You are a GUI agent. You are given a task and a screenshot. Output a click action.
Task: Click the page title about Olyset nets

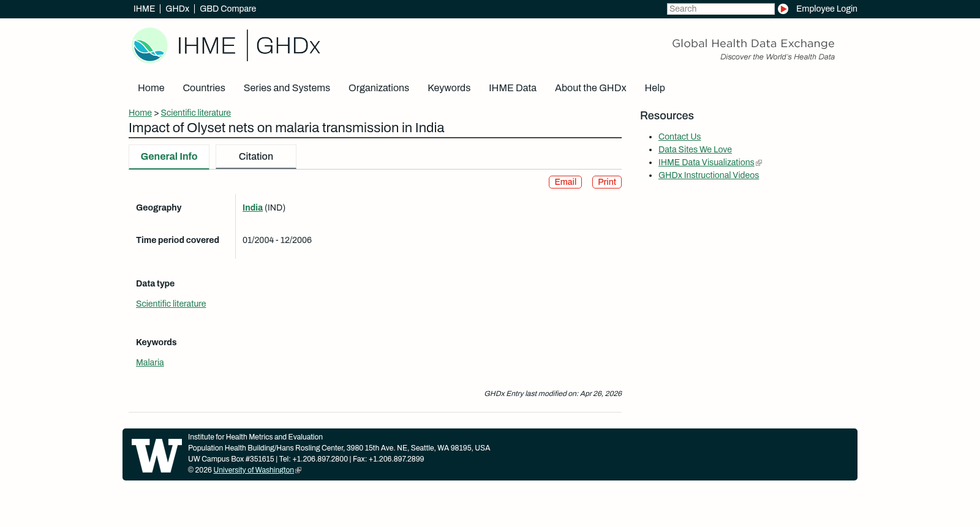[286, 128]
